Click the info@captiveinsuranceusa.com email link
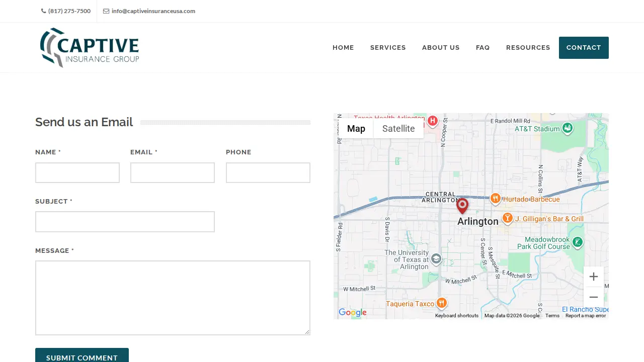 (x=153, y=11)
